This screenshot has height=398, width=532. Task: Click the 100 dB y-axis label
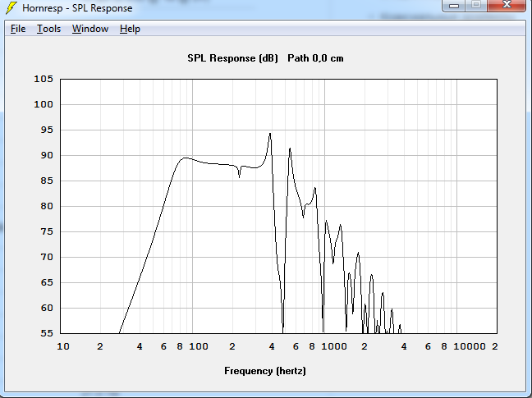point(44,104)
